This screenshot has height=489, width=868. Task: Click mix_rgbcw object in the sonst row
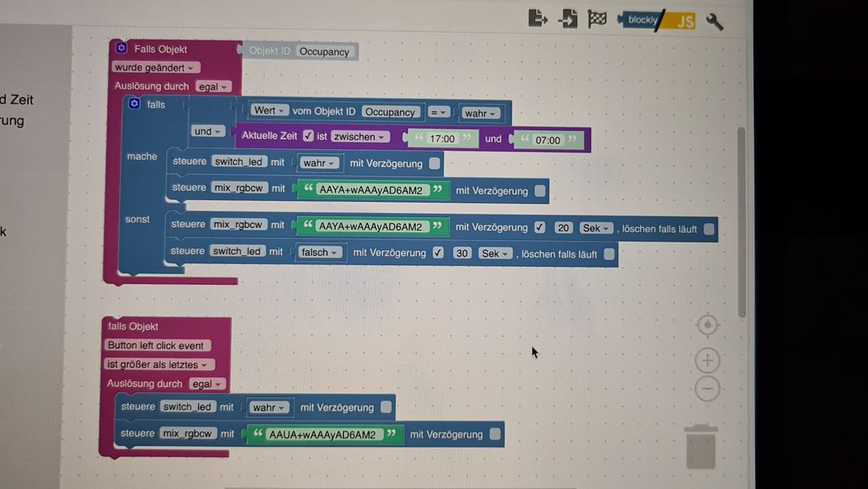point(239,224)
